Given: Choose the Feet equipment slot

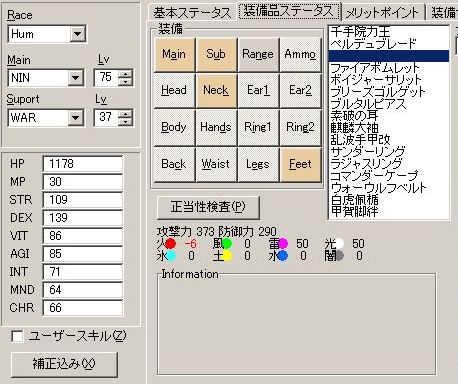Looking at the screenshot, I should click(300, 164).
